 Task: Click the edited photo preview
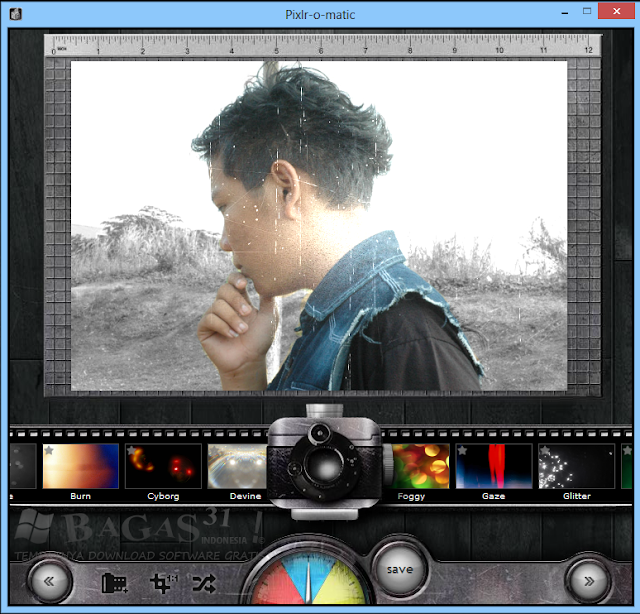[319, 225]
